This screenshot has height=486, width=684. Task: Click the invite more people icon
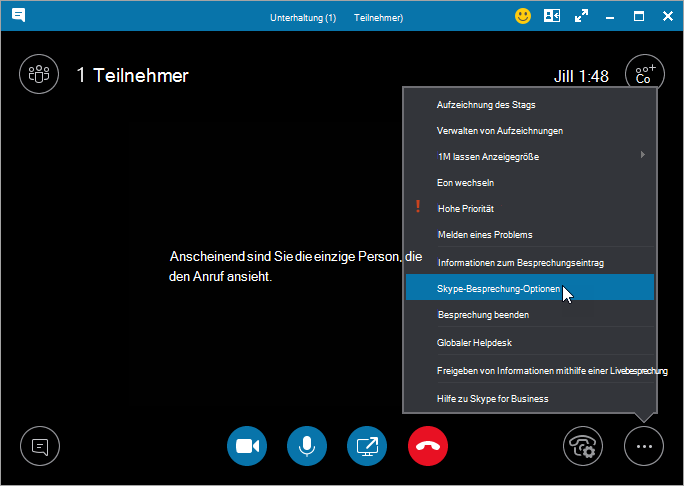tap(645, 74)
